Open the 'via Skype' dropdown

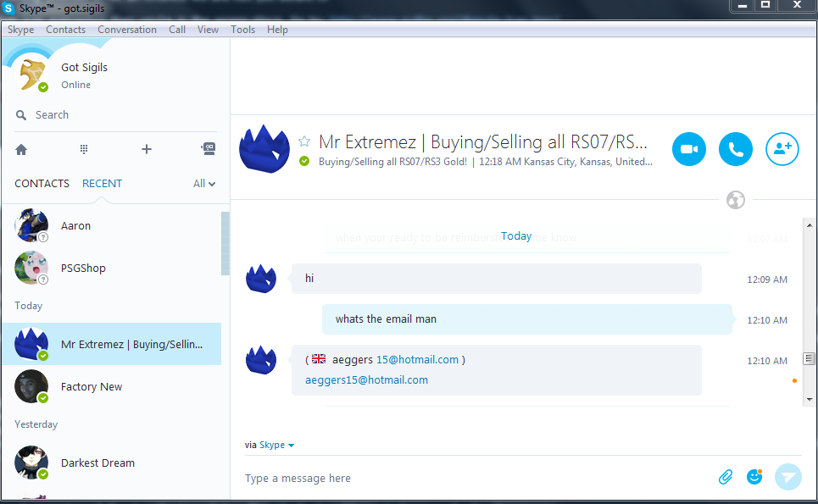click(277, 445)
